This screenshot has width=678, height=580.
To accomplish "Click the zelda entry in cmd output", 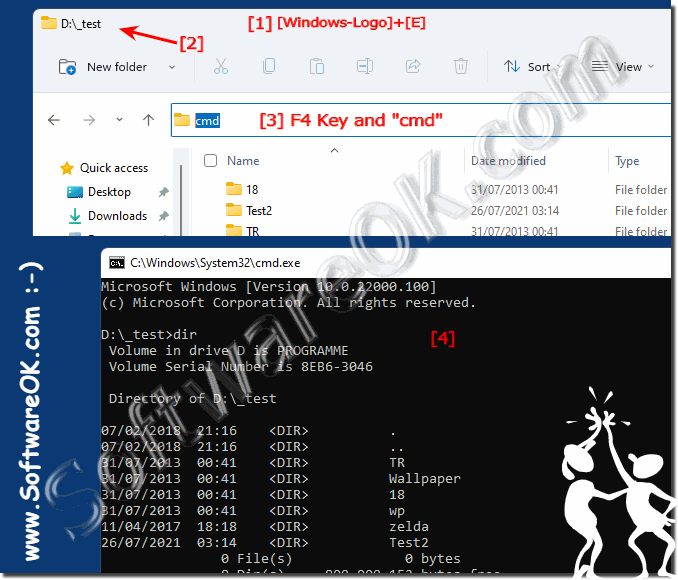I will coord(409,527).
